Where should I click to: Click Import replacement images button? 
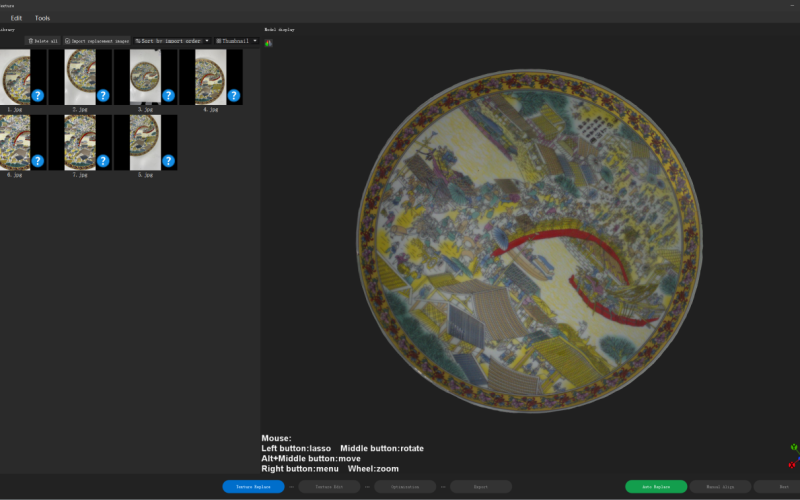96,41
